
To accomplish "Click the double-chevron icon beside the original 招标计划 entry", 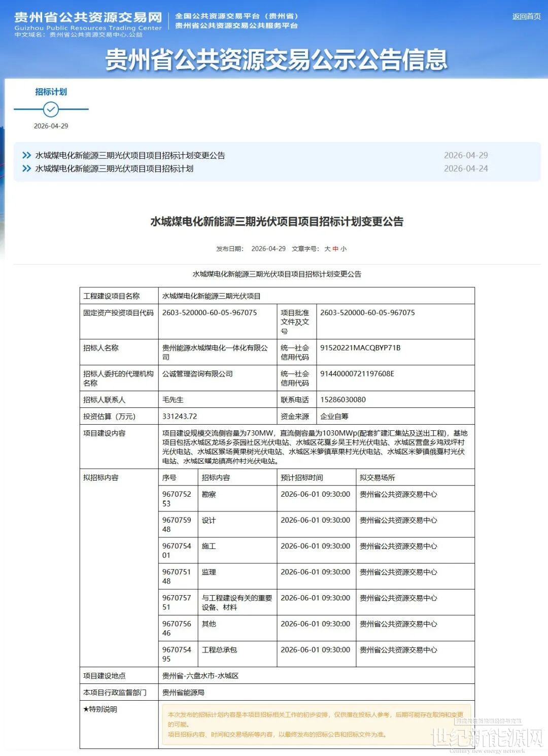I will pyautogui.click(x=27, y=168).
